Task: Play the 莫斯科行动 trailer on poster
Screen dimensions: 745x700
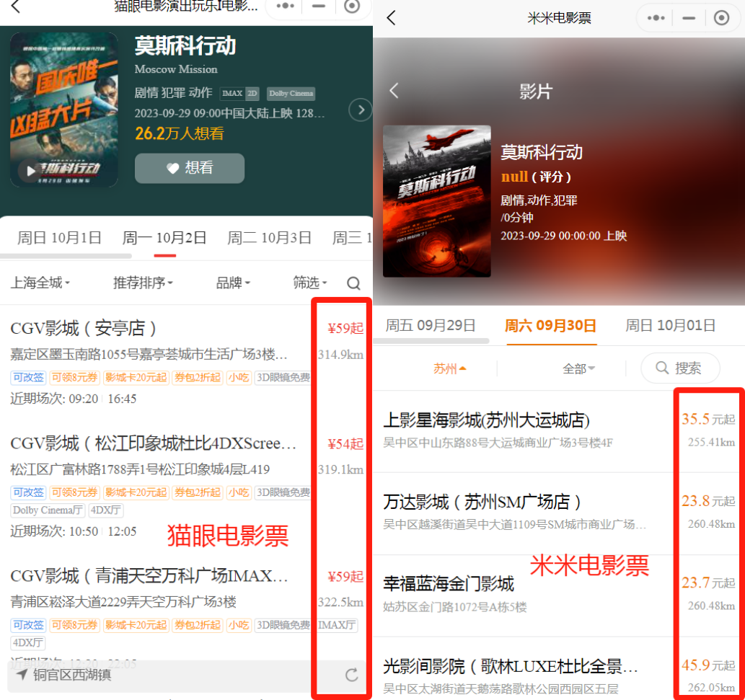Action: click(30, 171)
